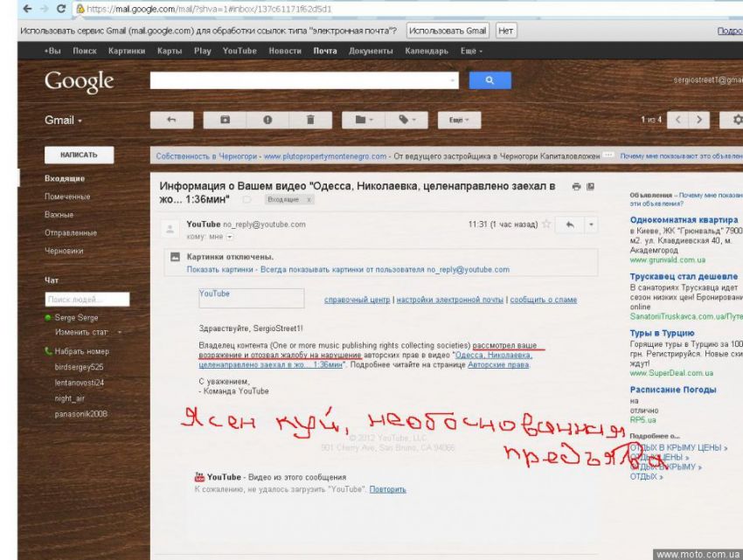Click the search field dropdown arrow

coord(452,80)
